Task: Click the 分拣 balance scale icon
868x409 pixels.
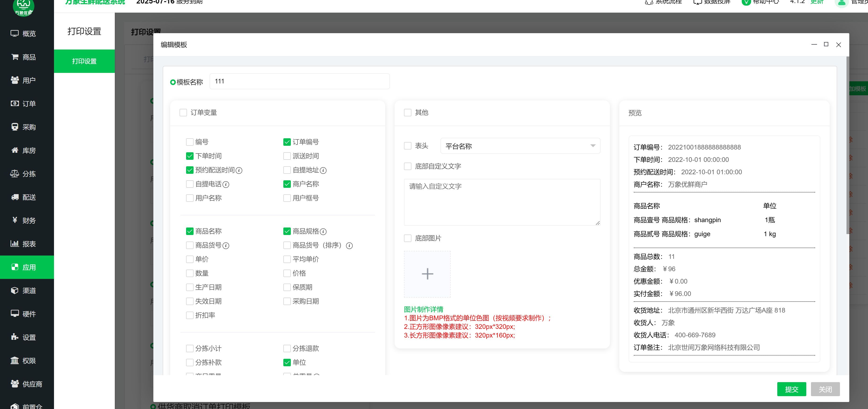Action: click(14, 174)
